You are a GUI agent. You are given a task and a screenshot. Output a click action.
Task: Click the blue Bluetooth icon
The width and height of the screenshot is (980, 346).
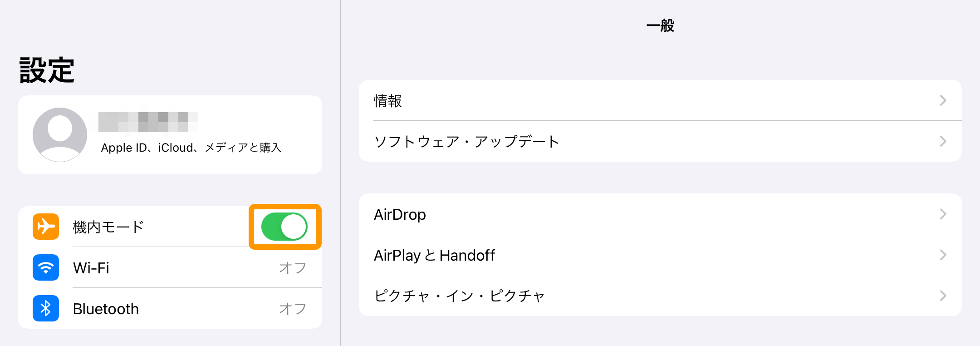coord(46,308)
